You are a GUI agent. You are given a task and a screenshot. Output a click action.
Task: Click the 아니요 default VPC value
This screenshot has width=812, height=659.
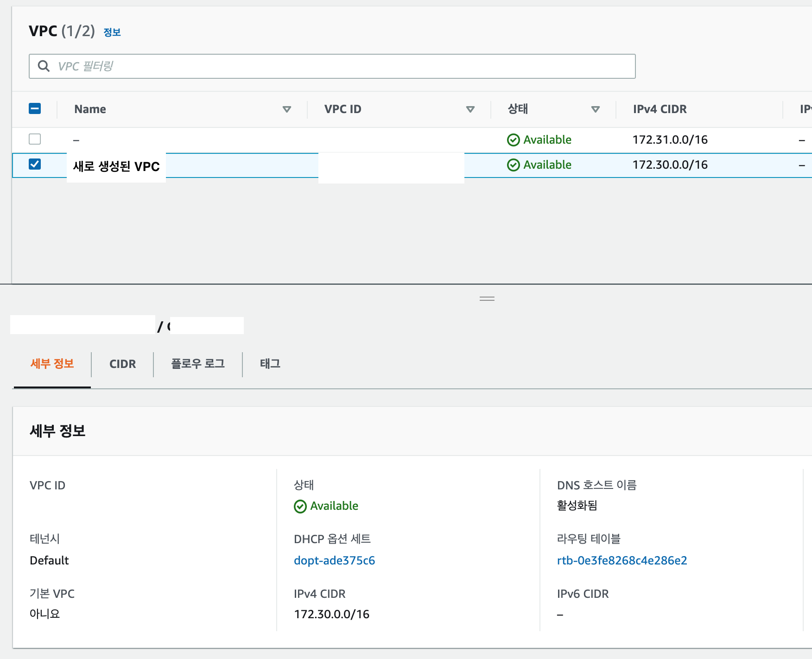pos(44,614)
